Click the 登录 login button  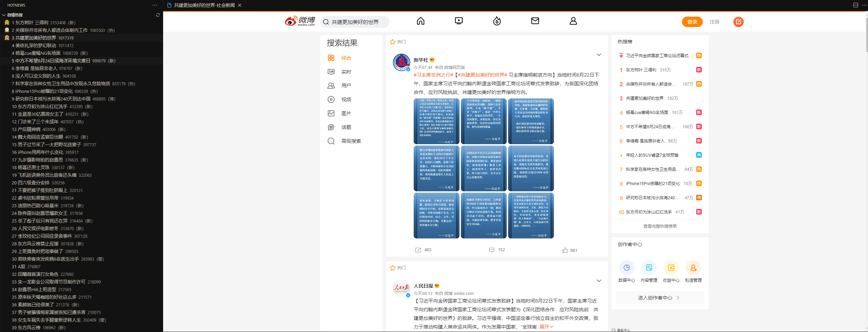(692, 22)
